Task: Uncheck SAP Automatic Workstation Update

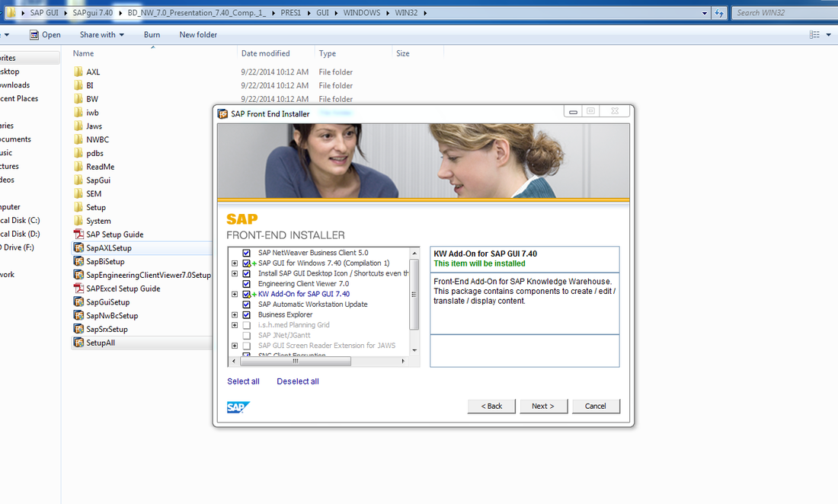Action: 246,305
